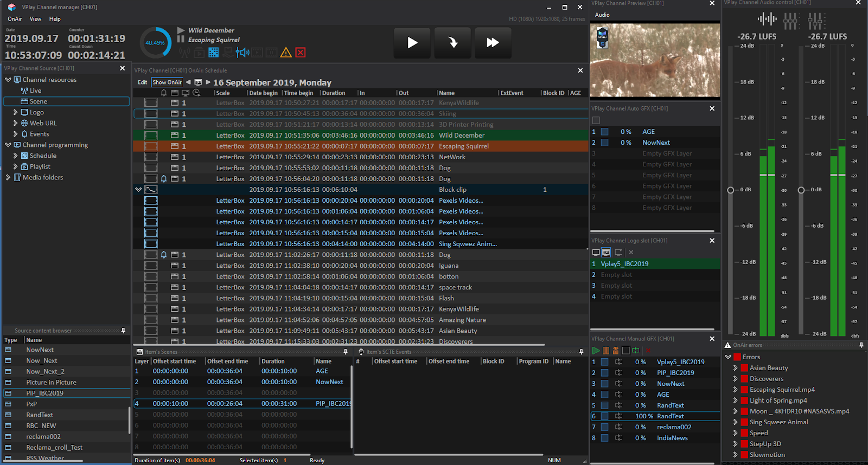The image size is (868, 465).
Task: Start Manual GFX with green play icon
Action: click(596, 351)
